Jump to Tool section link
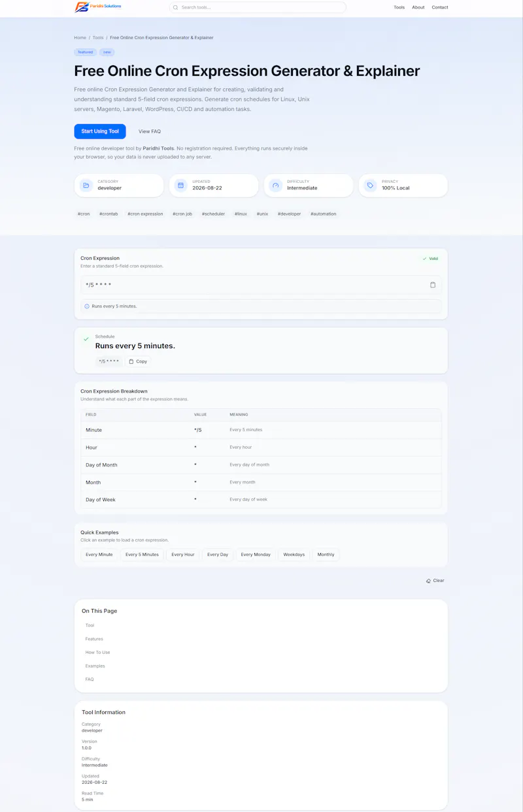523x812 pixels. [x=90, y=626]
